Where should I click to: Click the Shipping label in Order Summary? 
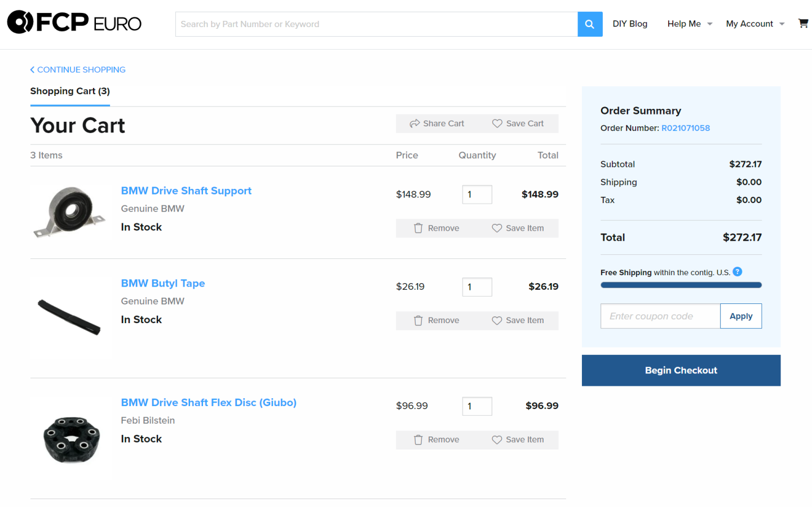click(x=619, y=182)
